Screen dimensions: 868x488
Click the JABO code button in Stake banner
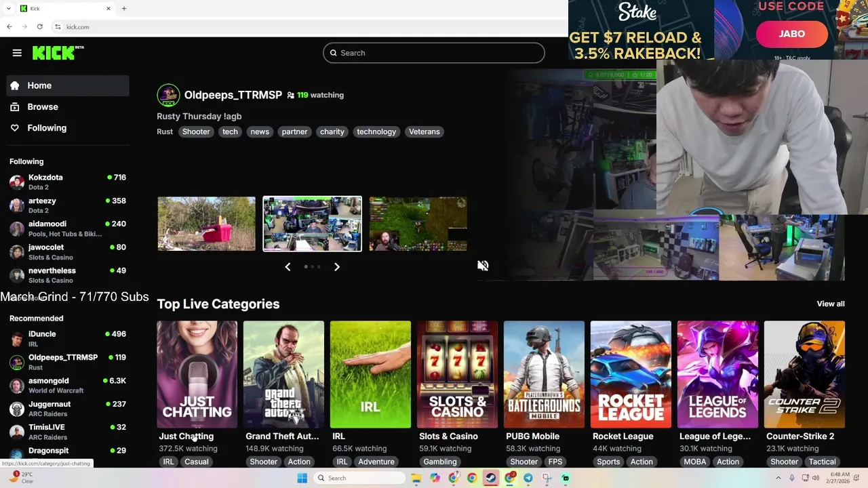click(791, 34)
